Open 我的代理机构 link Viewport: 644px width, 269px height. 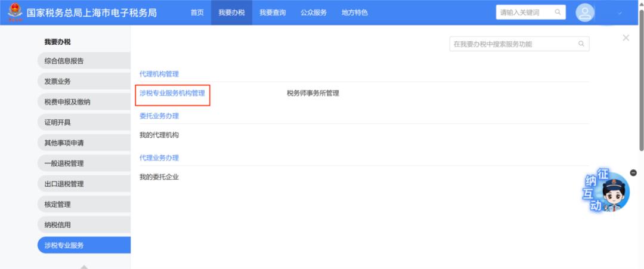pos(159,135)
